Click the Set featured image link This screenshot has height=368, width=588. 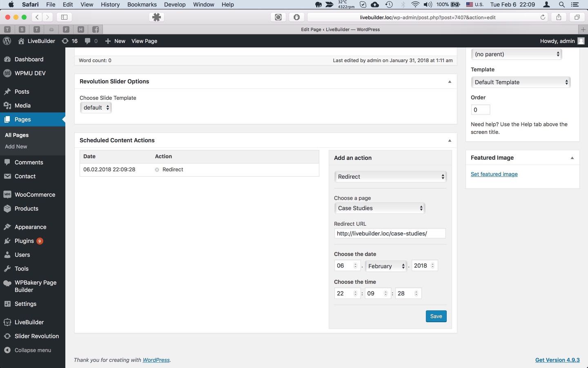(494, 174)
